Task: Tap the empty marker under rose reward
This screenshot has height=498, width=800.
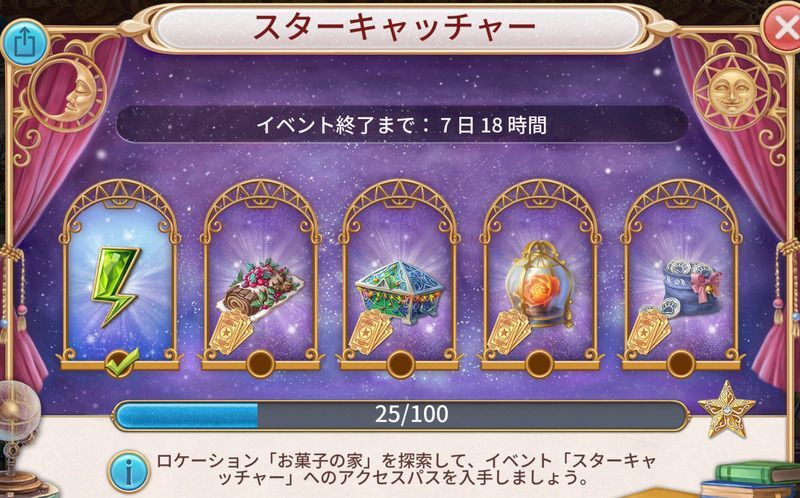Action: point(539,364)
